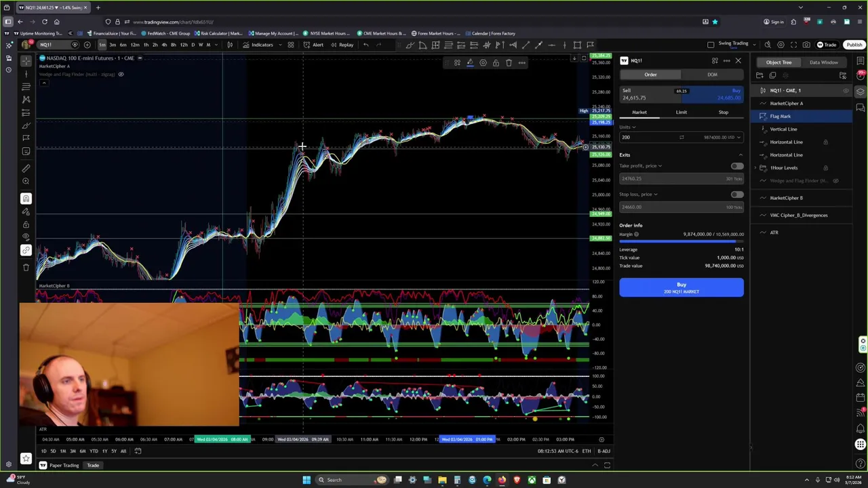Open the Units dropdown
868x488 pixels.
click(x=628, y=127)
